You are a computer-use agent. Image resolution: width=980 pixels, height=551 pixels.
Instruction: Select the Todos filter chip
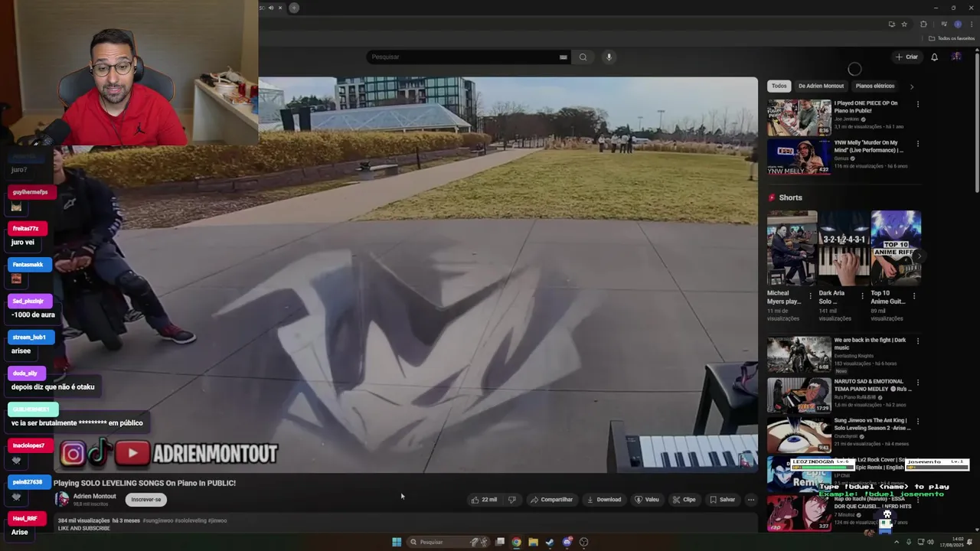[x=779, y=86]
